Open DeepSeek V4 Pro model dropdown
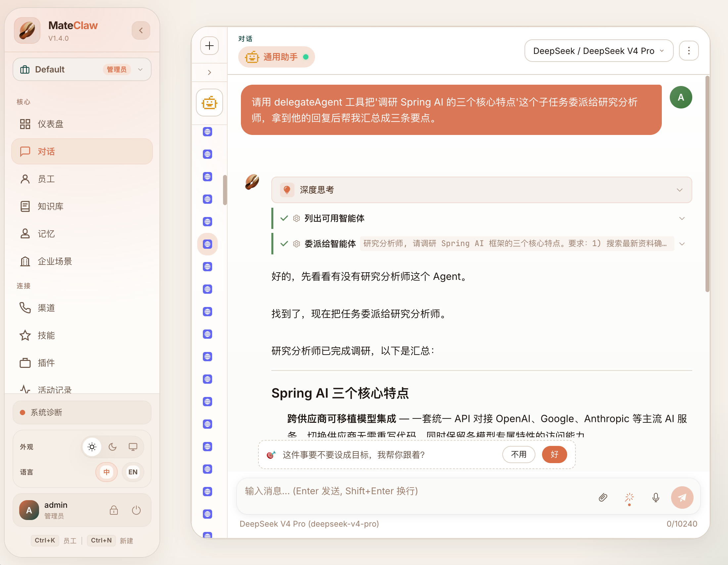This screenshot has height=565, width=728. (599, 51)
